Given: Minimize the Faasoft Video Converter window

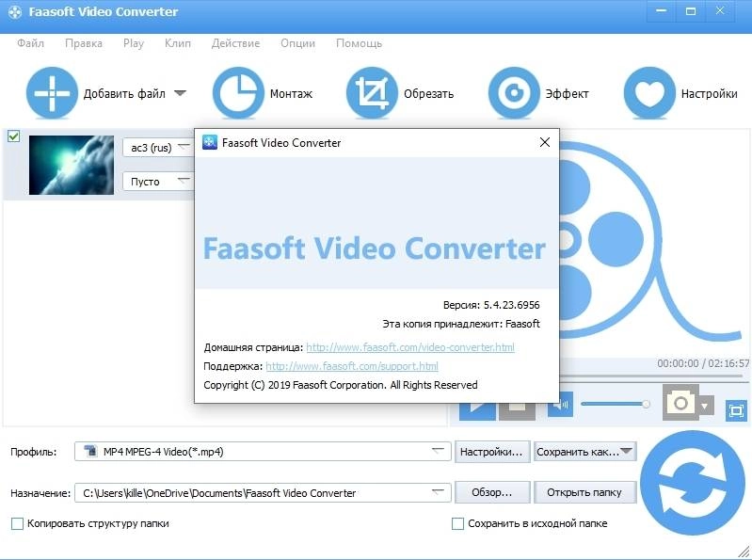Looking at the screenshot, I should coord(662,11).
